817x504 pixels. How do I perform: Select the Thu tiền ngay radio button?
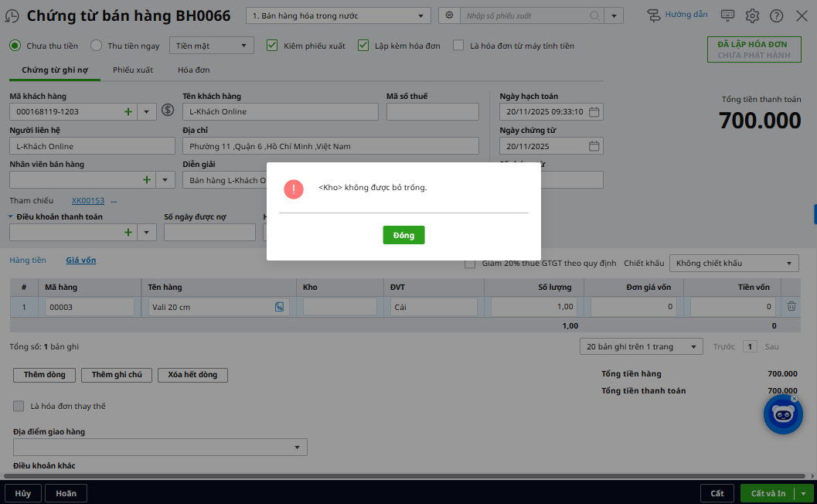[x=97, y=46]
